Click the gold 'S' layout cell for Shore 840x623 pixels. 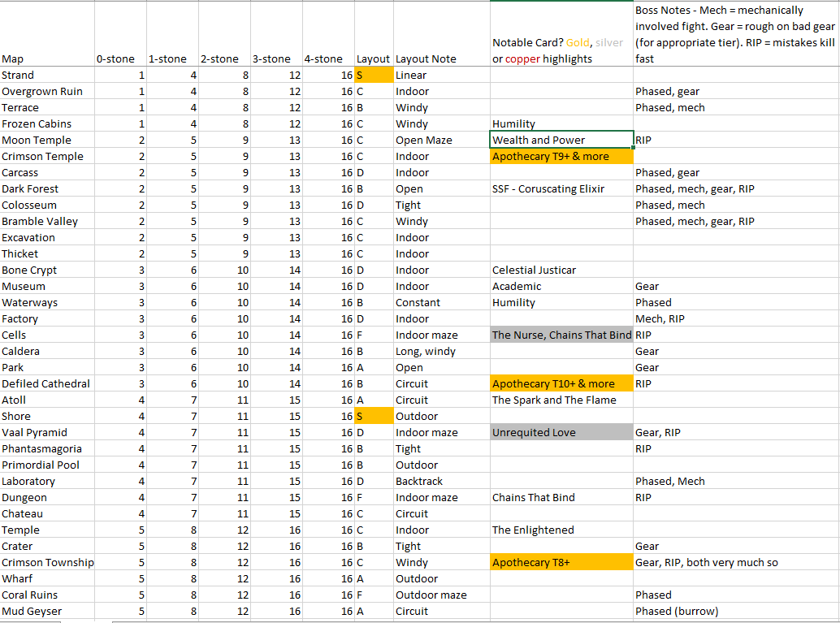pos(374,416)
